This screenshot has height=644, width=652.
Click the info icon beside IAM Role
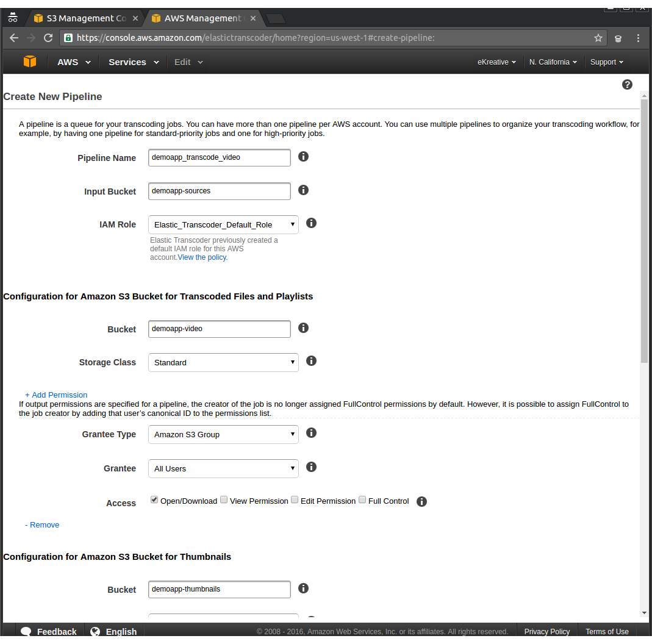point(311,223)
